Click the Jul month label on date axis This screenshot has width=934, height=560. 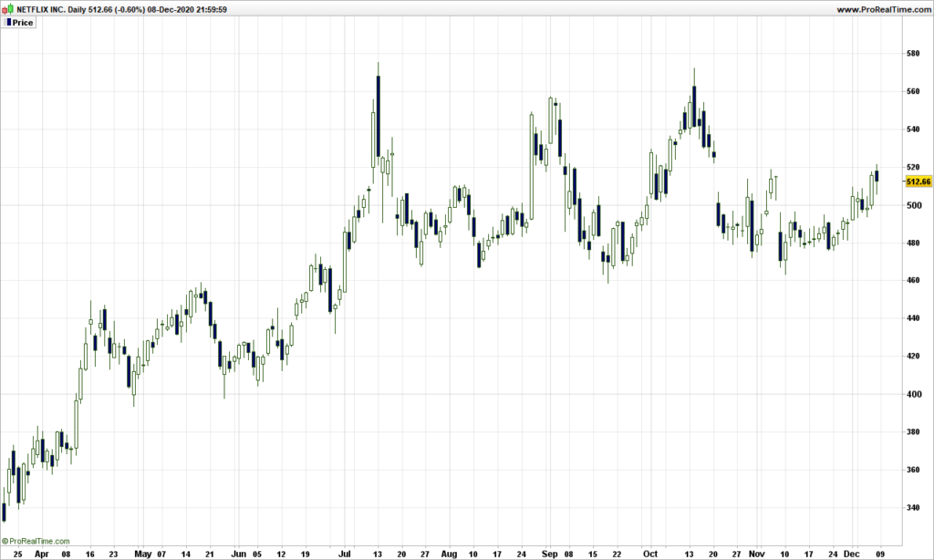344,554
